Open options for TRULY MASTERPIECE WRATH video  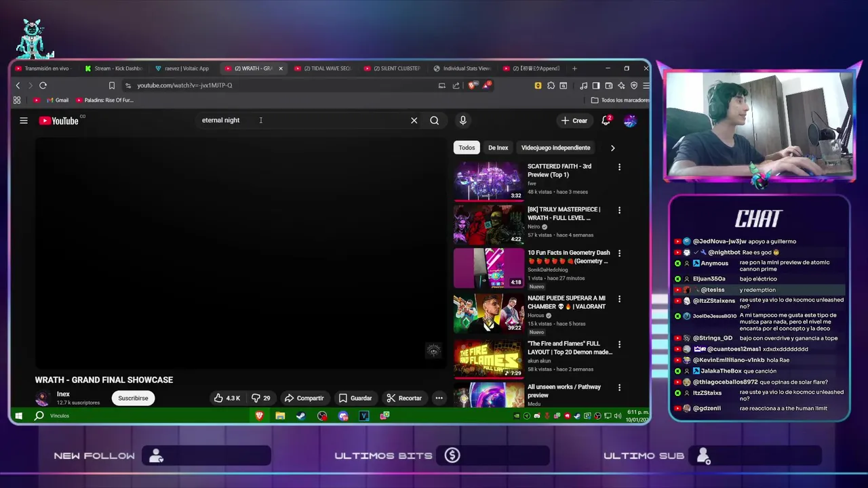[x=619, y=210]
